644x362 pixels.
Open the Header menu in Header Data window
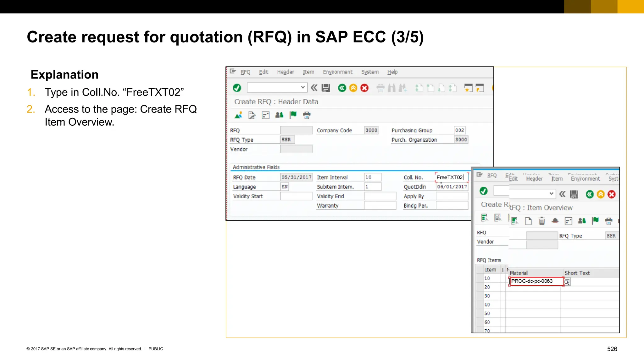click(x=286, y=72)
